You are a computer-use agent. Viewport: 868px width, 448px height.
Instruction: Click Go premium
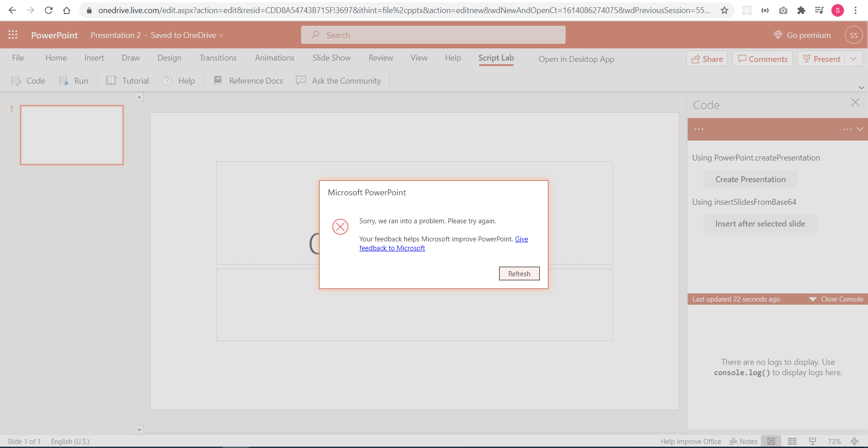coord(802,35)
